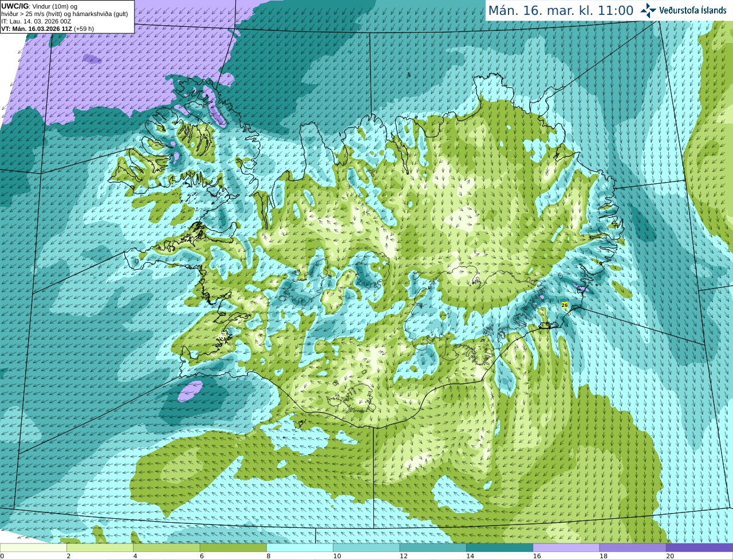The image size is (733, 560).
Task: Pick the 6–8 m/s olive green legend swatch
Action: pos(233,547)
